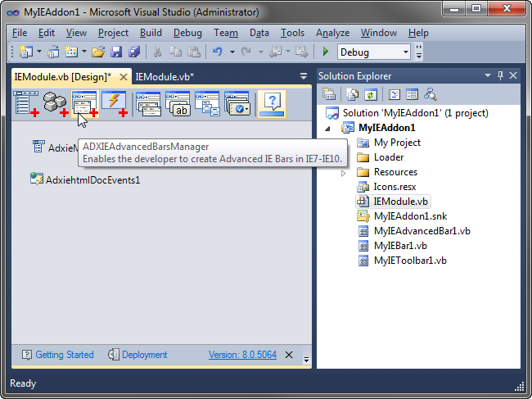Click the Add New Item toolbar icon
Viewport: 532px width, 399px height.
pos(71,52)
